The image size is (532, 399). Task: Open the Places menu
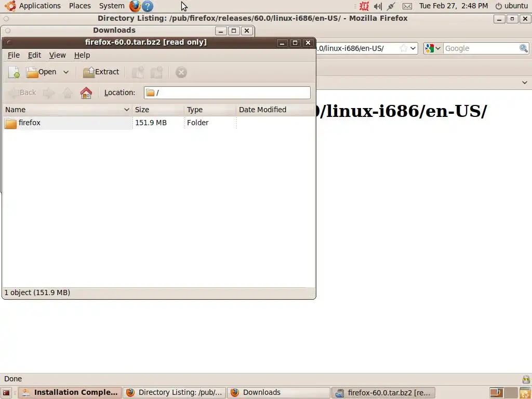click(79, 6)
